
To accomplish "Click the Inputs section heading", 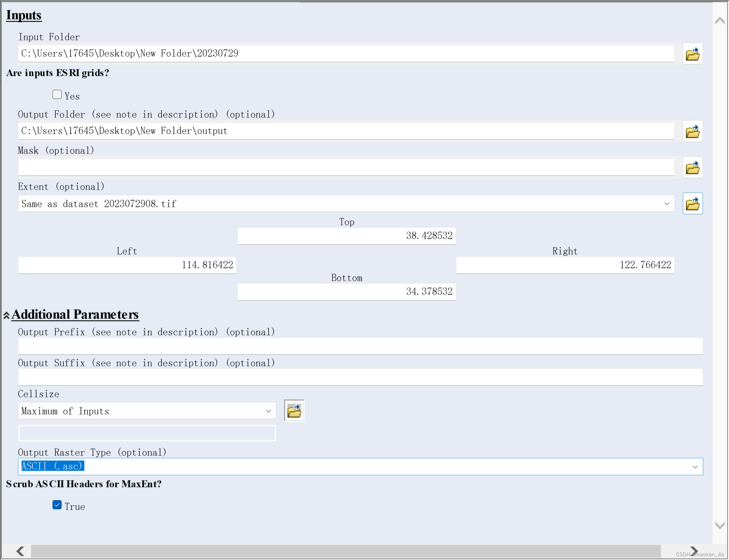I will pos(24,15).
